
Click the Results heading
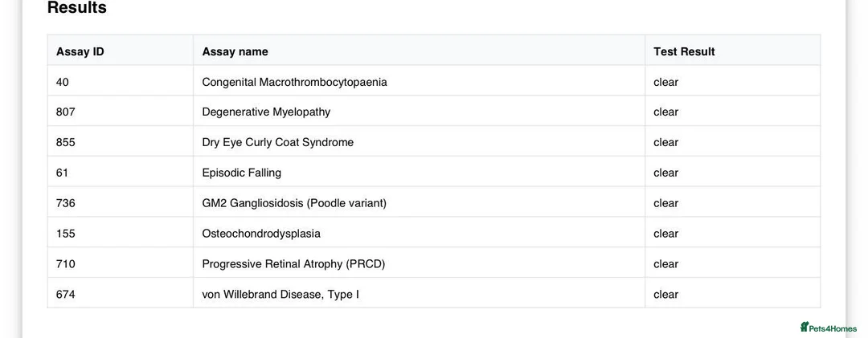pos(77,8)
